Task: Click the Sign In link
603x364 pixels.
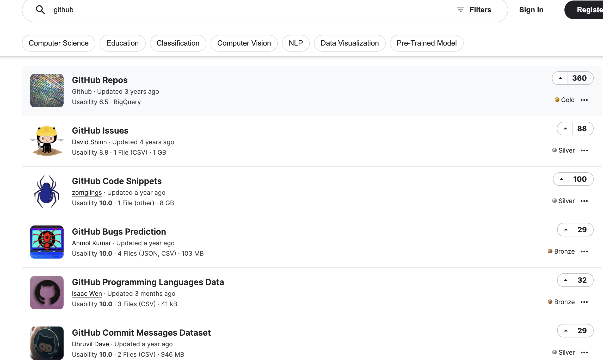Action: click(531, 10)
